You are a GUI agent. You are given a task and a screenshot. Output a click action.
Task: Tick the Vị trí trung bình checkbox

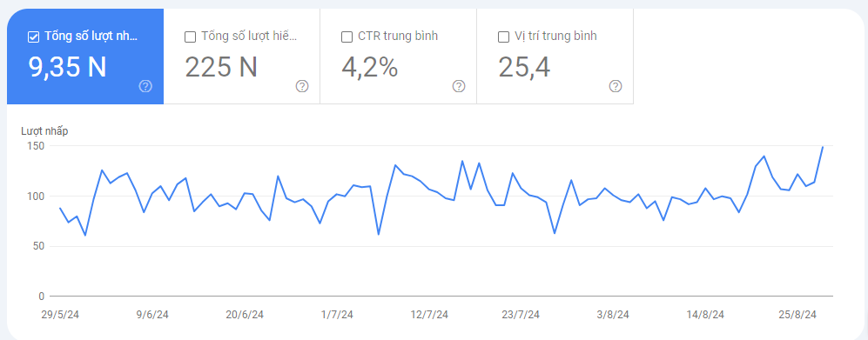click(x=503, y=37)
